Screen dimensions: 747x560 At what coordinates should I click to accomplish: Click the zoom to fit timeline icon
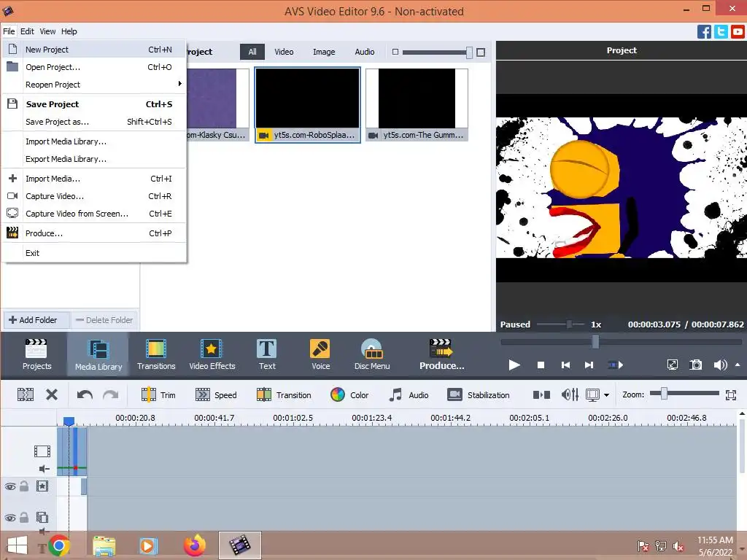pos(731,394)
